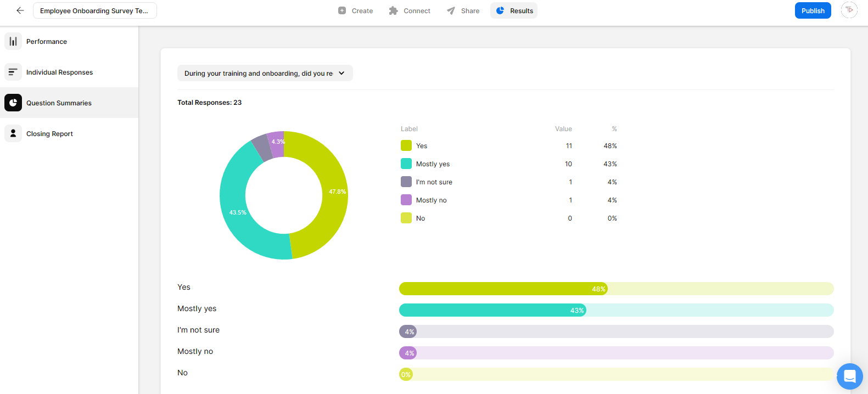The image size is (868, 394).
Task: Expand the question selector dropdown
Action: [265, 74]
